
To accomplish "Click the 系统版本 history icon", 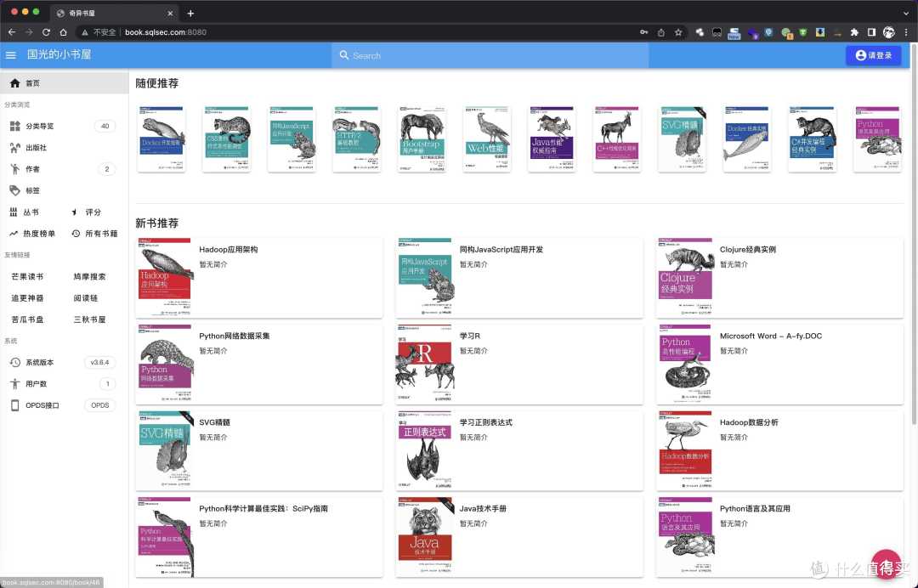I will pos(14,362).
